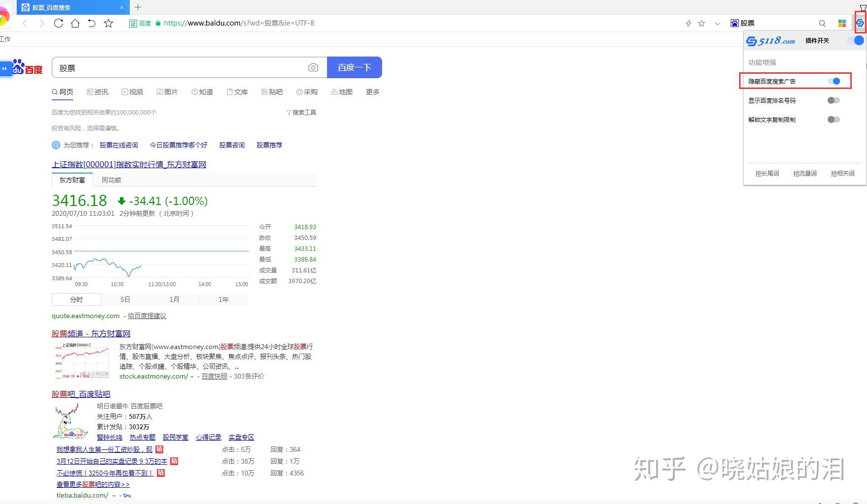Switch to the 视频 tab
The width and height of the screenshot is (867, 504).
[132, 92]
